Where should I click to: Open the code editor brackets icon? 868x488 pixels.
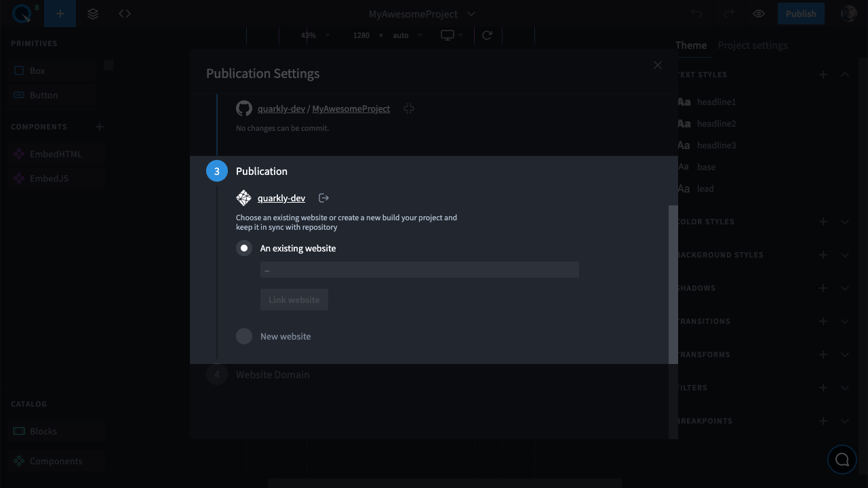click(x=125, y=14)
